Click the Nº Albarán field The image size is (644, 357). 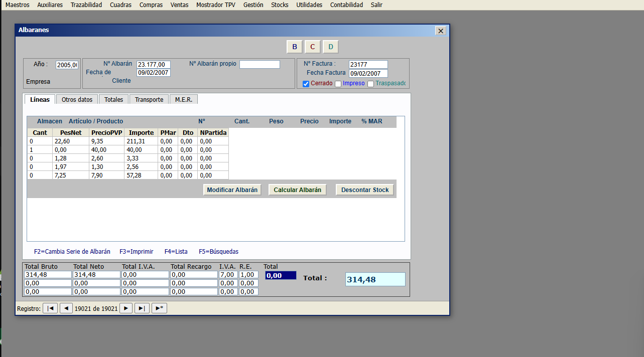[154, 65]
